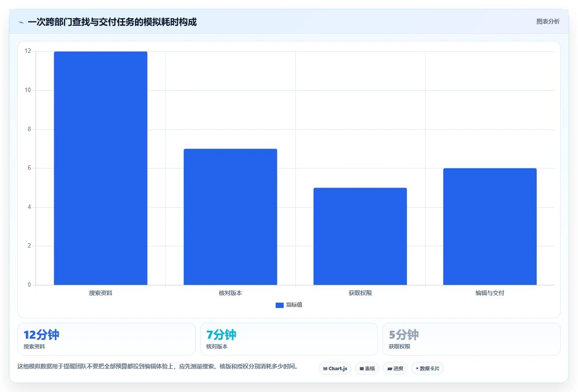The image size is (578, 392).
Task: Click the y-axis value 10
Action: 28,90
